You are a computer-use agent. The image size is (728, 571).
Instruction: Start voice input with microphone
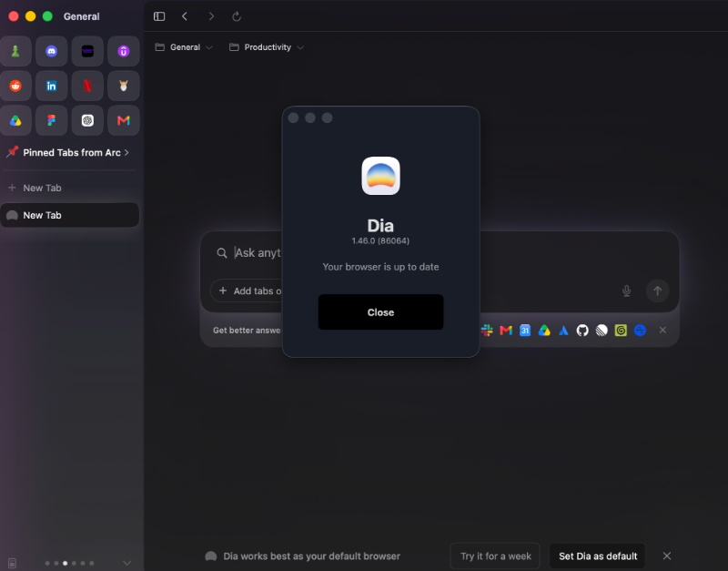[x=626, y=291]
